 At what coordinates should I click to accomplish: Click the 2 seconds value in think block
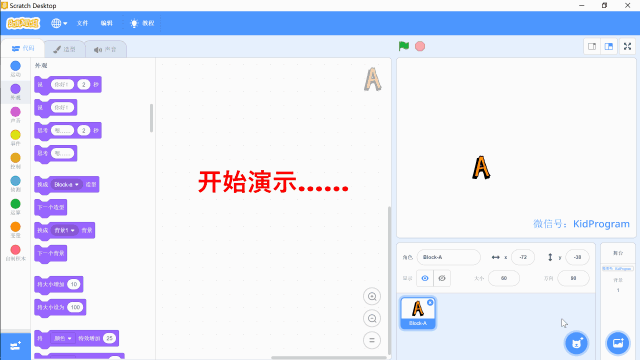pyautogui.click(x=84, y=131)
